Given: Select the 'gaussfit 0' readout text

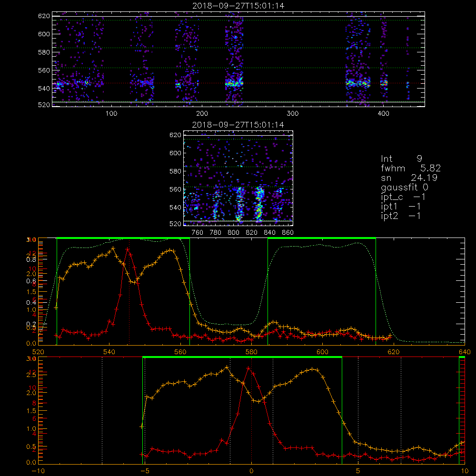Looking at the screenshot, I should click(x=405, y=187).
